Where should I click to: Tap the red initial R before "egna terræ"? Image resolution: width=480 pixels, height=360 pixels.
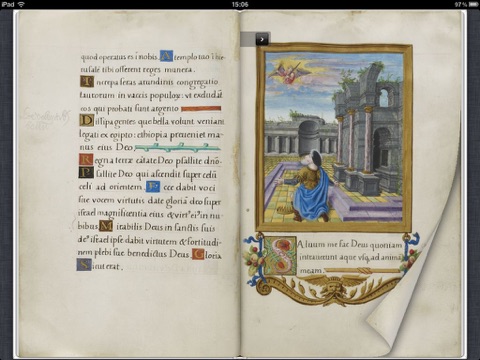[x=86, y=160]
